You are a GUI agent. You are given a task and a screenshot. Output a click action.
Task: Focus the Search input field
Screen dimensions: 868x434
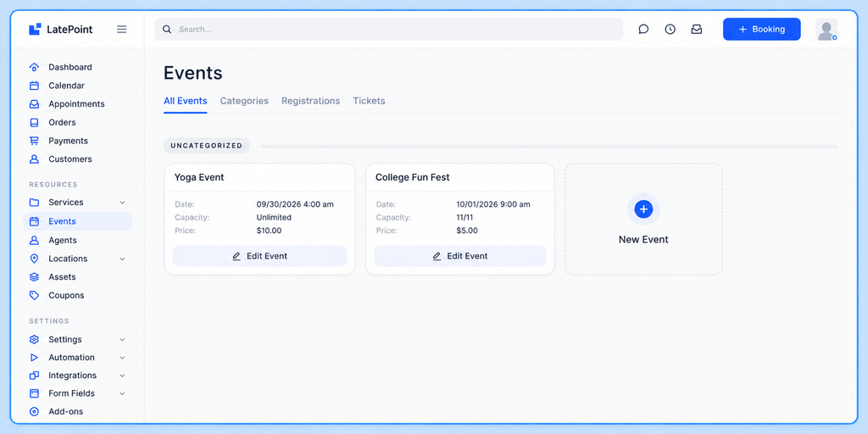point(388,30)
